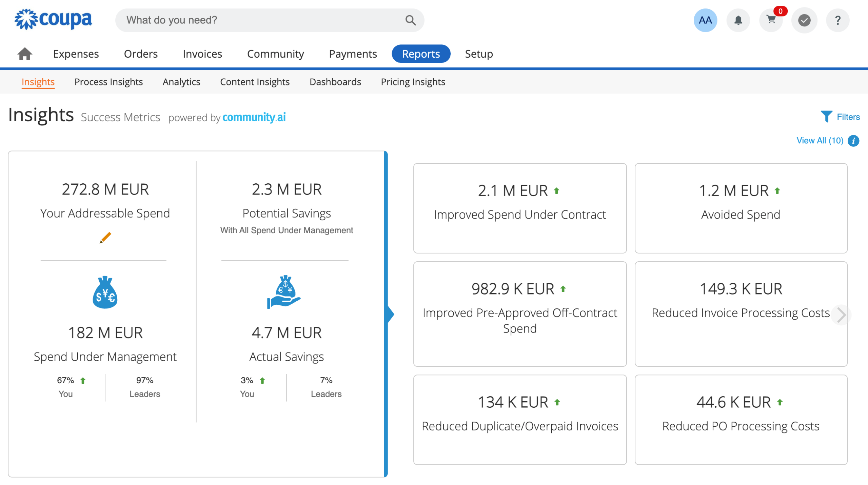Click the search magnifier icon

click(x=410, y=20)
